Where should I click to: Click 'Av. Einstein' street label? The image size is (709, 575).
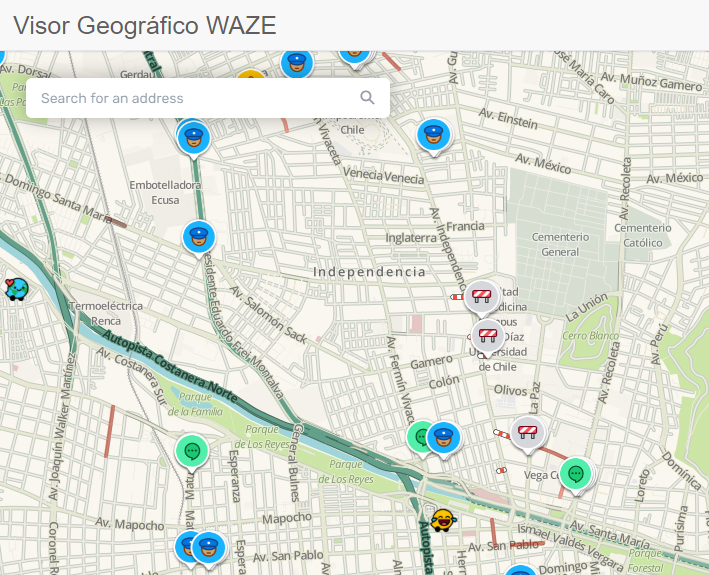click(508, 118)
